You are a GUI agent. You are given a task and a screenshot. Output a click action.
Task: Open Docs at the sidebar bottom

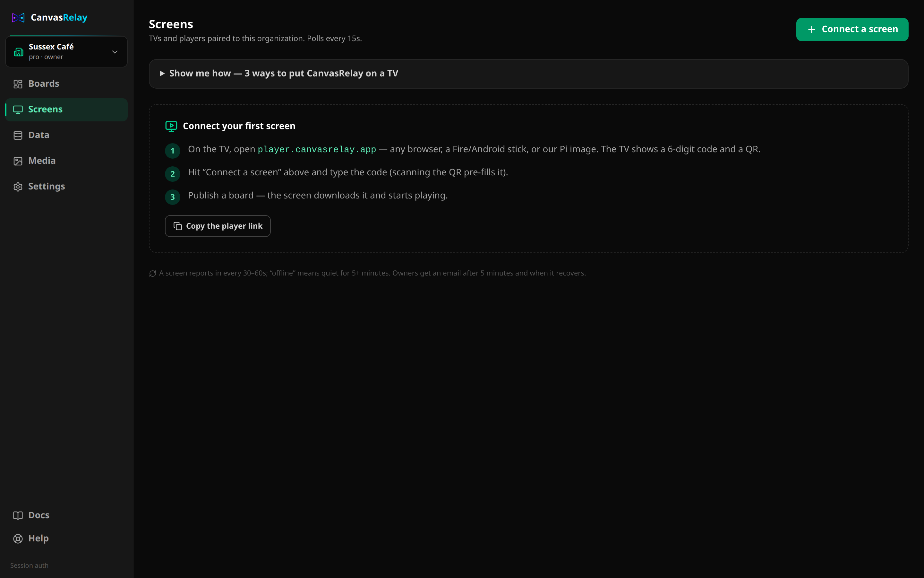pyautogui.click(x=66, y=515)
